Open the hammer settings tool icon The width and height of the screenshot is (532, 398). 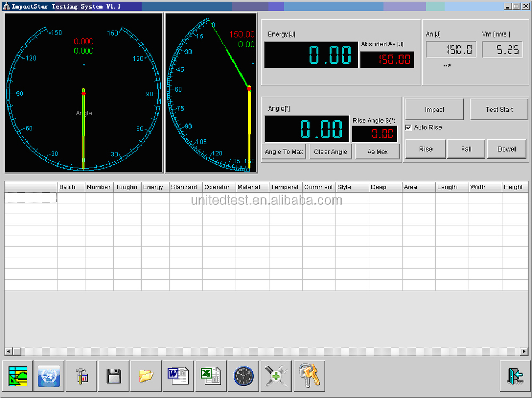click(x=81, y=376)
